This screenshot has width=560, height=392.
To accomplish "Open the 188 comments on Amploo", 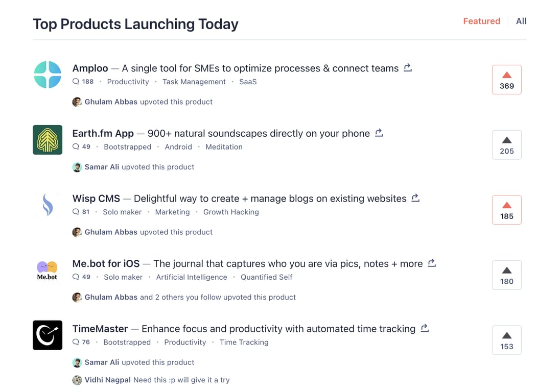I will 83,82.
